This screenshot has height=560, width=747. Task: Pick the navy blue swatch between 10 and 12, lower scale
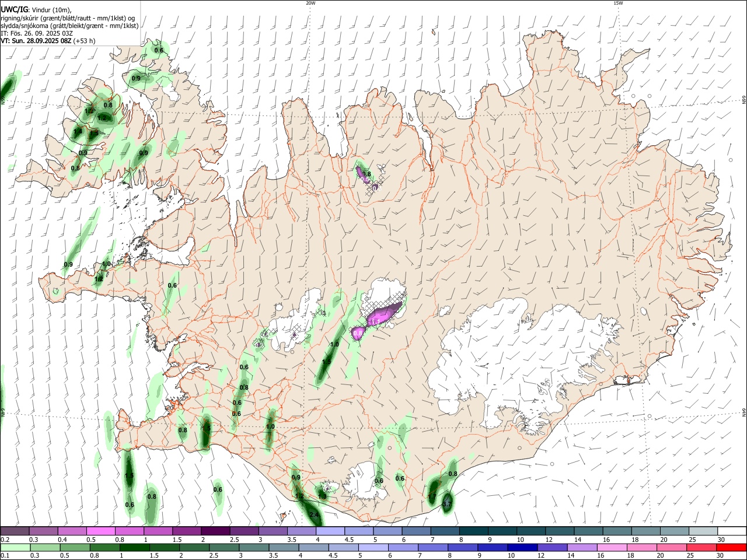point(522,547)
